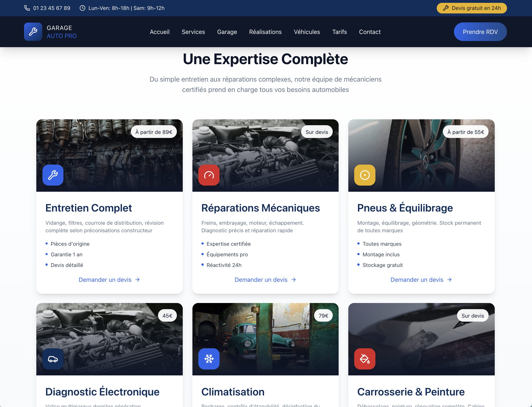Click the dark car icon on Diagnostic card

coord(53,359)
